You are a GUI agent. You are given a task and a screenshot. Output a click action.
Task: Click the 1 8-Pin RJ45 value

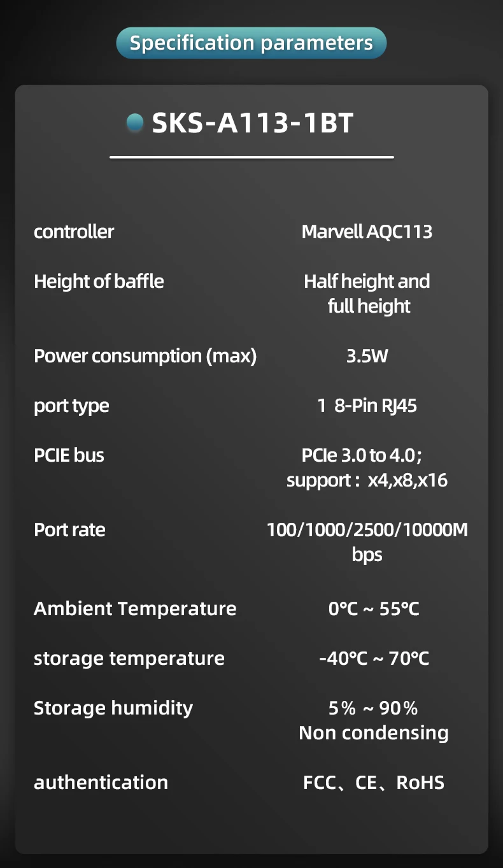point(367,406)
